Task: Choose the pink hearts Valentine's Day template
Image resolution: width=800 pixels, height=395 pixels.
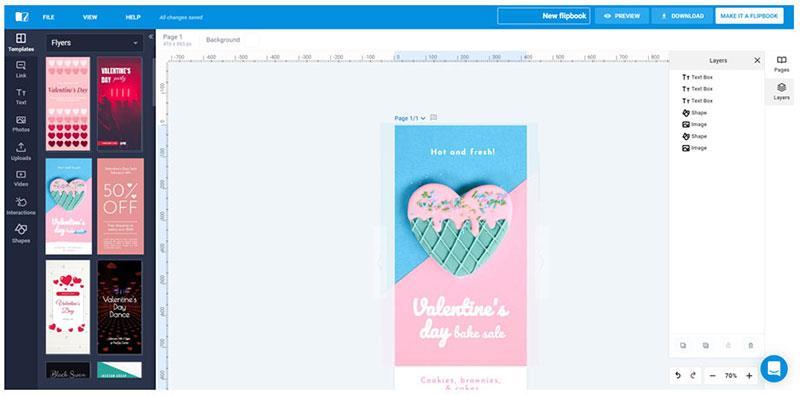Action: point(68,104)
